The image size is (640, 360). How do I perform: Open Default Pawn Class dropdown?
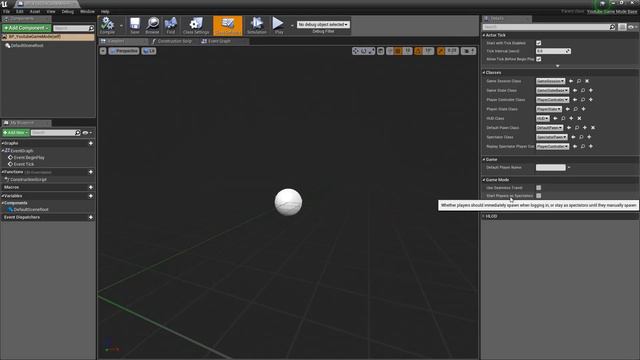pos(549,128)
